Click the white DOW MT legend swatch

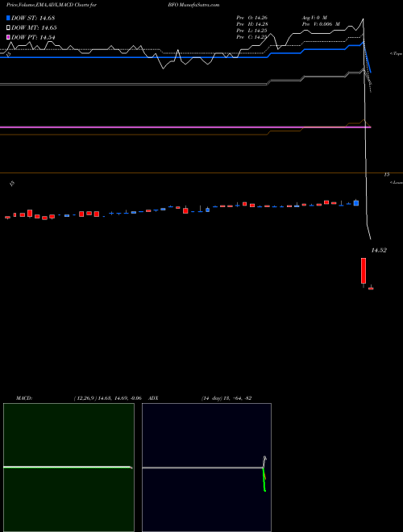click(9, 28)
